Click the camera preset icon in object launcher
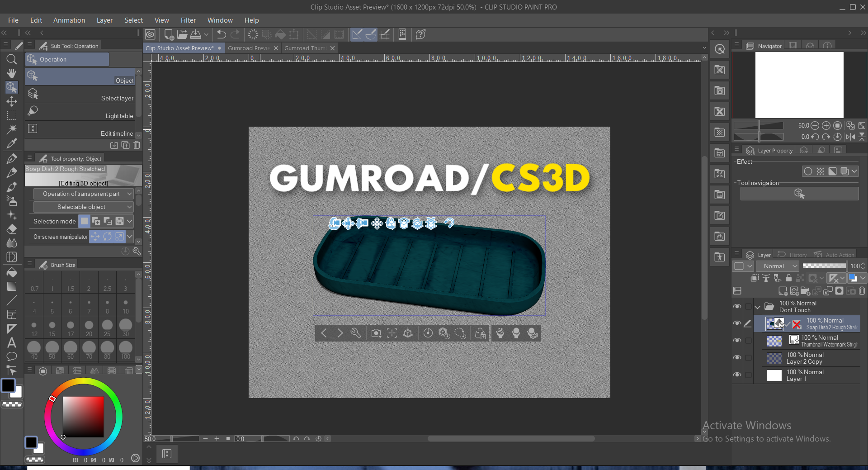The height and width of the screenshot is (470, 868). (376, 333)
